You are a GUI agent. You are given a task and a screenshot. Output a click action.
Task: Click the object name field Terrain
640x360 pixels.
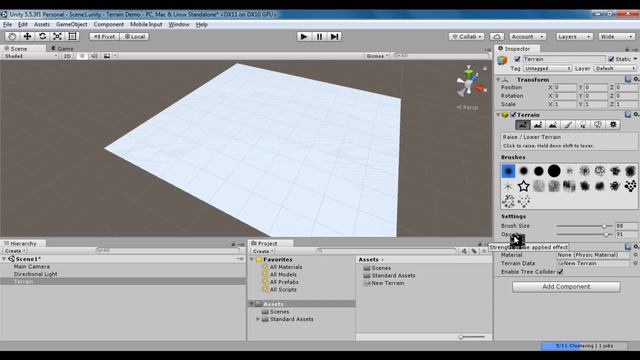tap(564, 59)
